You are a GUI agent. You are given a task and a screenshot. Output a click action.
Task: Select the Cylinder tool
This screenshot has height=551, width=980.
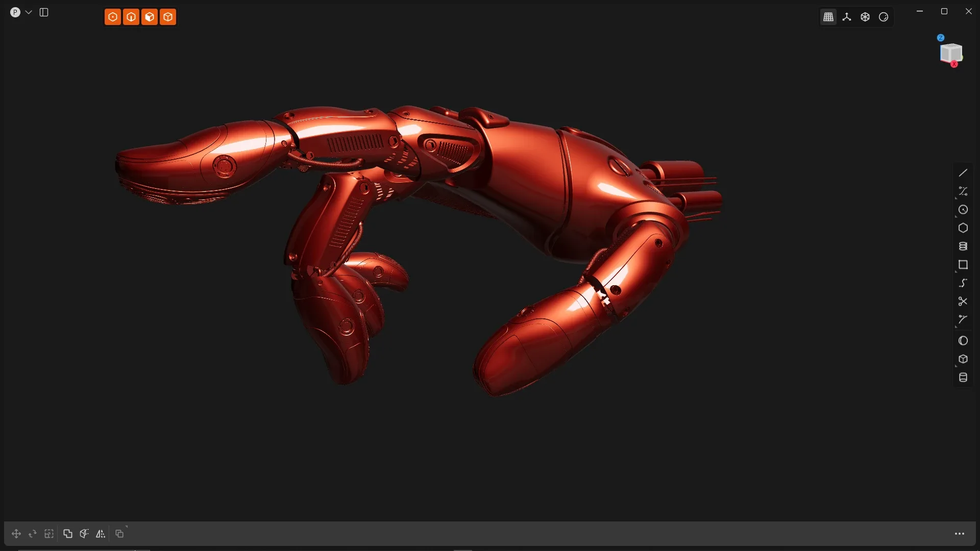pos(963,378)
